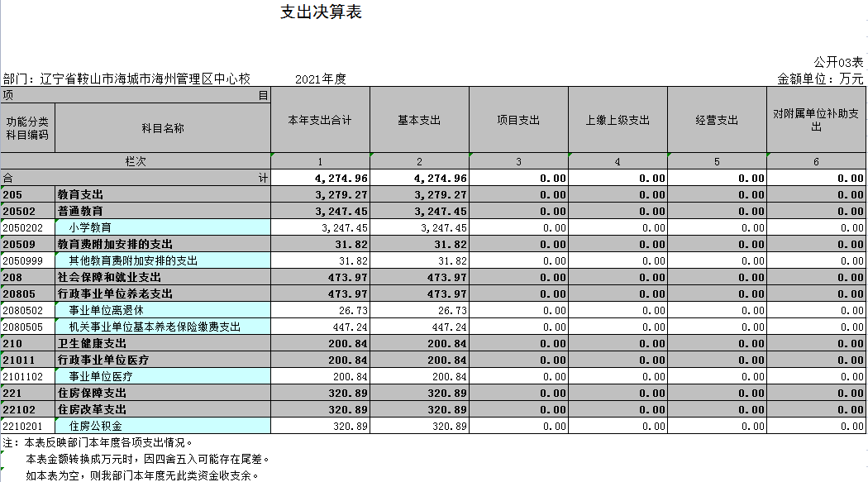Select the 公开03表 label
This screenshot has height=482, width=868.
click(838, 62)
